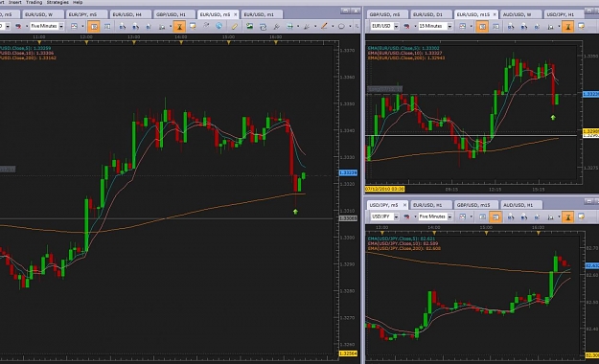Click the globe icon in left toolbar
Image resolution: width=599 pixels, height=364 pixels.
(x=219, y=26)
